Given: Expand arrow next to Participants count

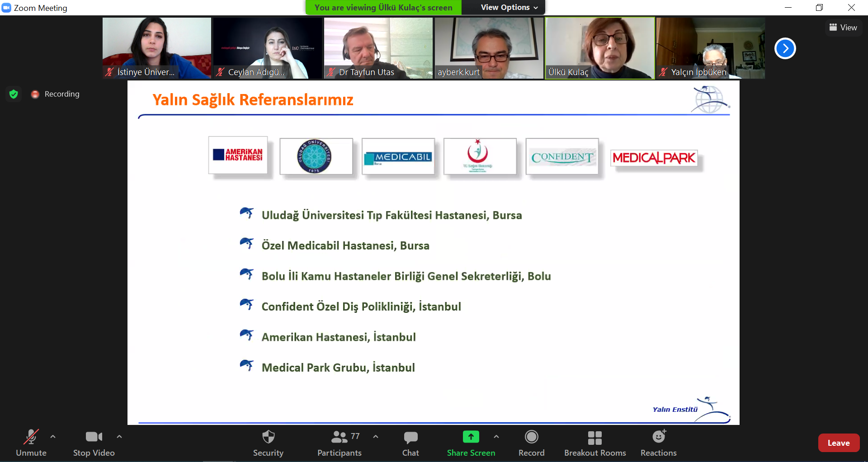Looking at the screenshot, I should coord(376,437).
